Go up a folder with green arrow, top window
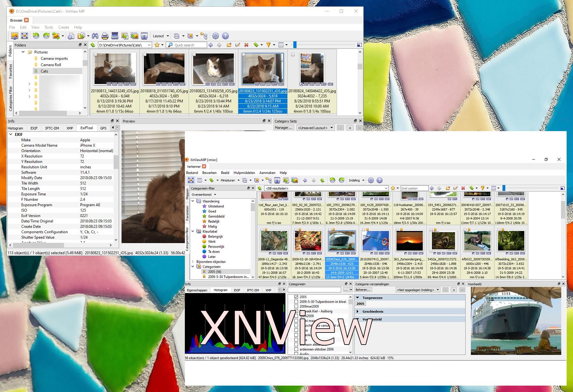The height and width of the screenshot is (392, 573). (93, 45)
